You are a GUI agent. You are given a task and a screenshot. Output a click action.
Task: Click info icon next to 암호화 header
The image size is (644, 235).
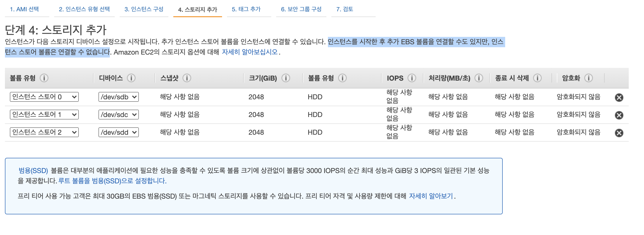pyautogui.click(x=589, y=78)
